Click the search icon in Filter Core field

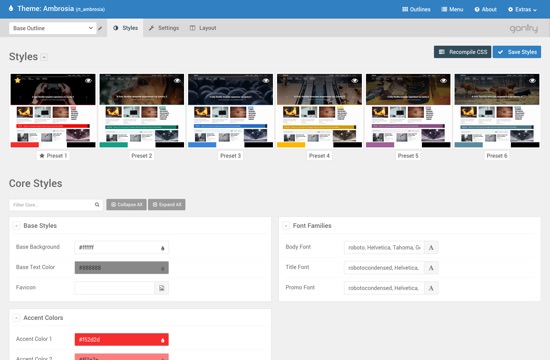(x=97, y=205)
